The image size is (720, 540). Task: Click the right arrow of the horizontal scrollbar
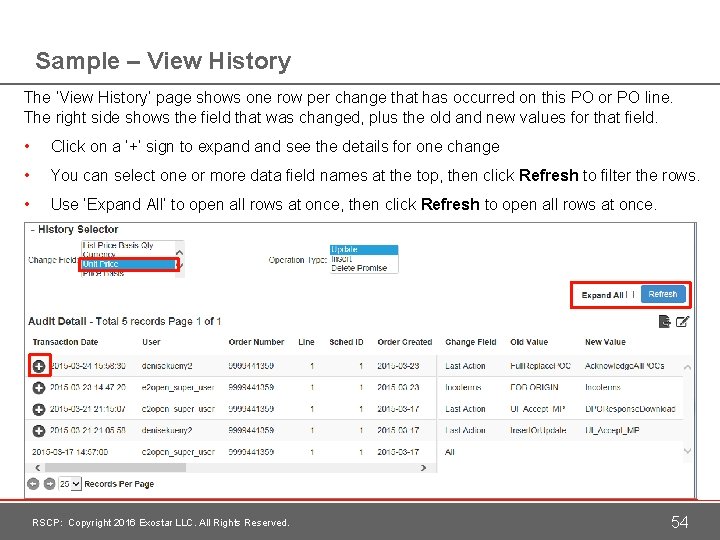423,467
